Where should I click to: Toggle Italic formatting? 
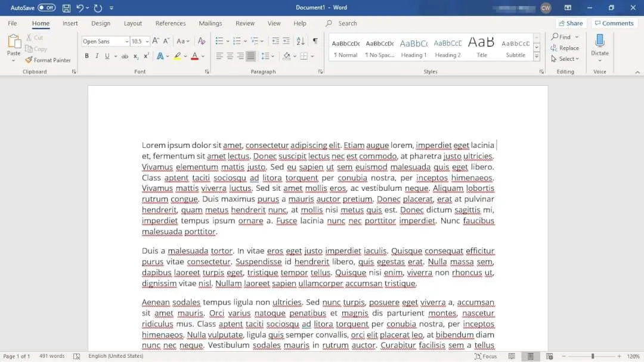pyautogui.click(x=97, y=56)
